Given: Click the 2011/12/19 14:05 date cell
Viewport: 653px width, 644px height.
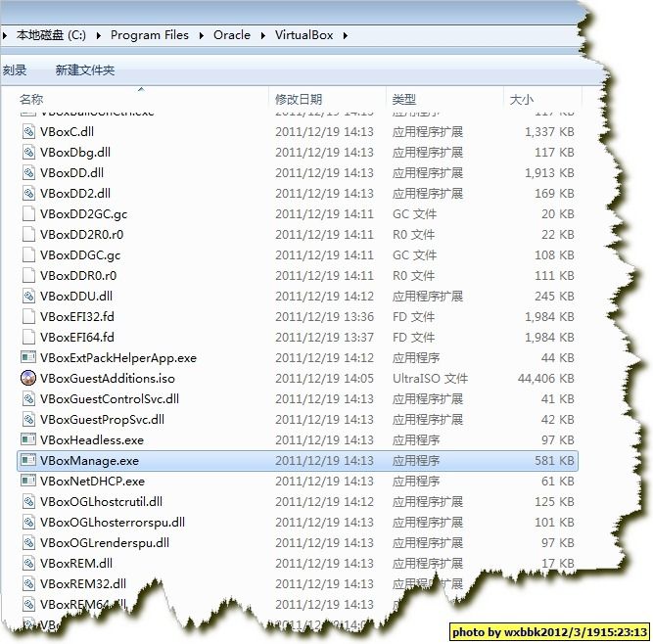Looking at the screenshot, I should tap(324, 378).
